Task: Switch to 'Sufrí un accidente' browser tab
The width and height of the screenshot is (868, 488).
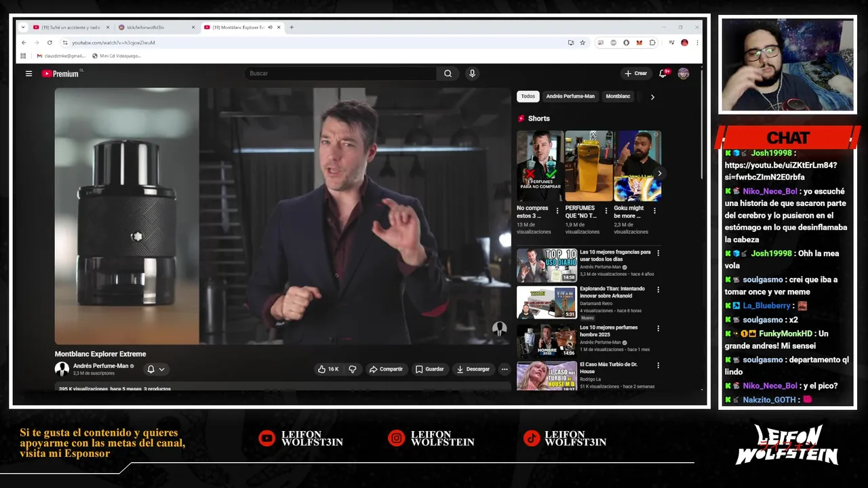Action: [x=71, y=27]
